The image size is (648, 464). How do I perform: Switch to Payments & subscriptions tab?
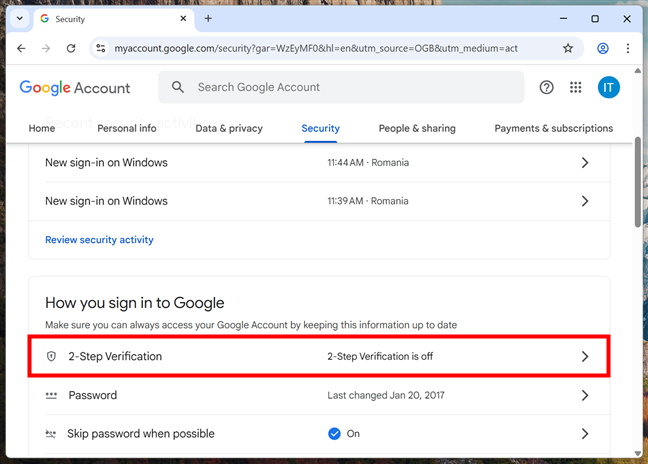[554, 128]
